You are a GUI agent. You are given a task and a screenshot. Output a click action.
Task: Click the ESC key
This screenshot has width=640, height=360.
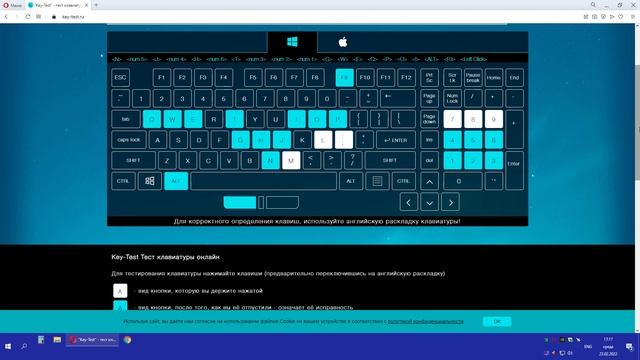coord(120,78)
